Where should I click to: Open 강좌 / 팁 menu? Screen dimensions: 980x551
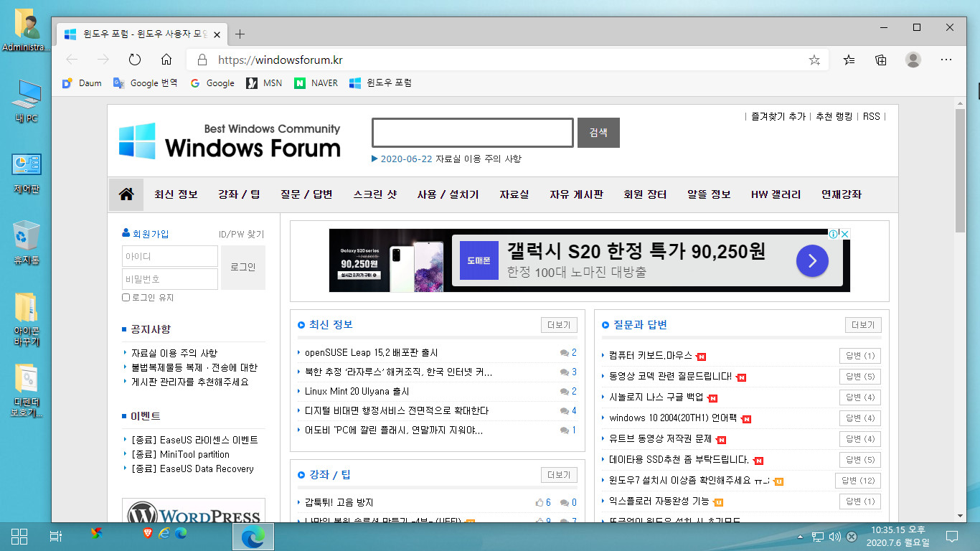pos(239,194)
